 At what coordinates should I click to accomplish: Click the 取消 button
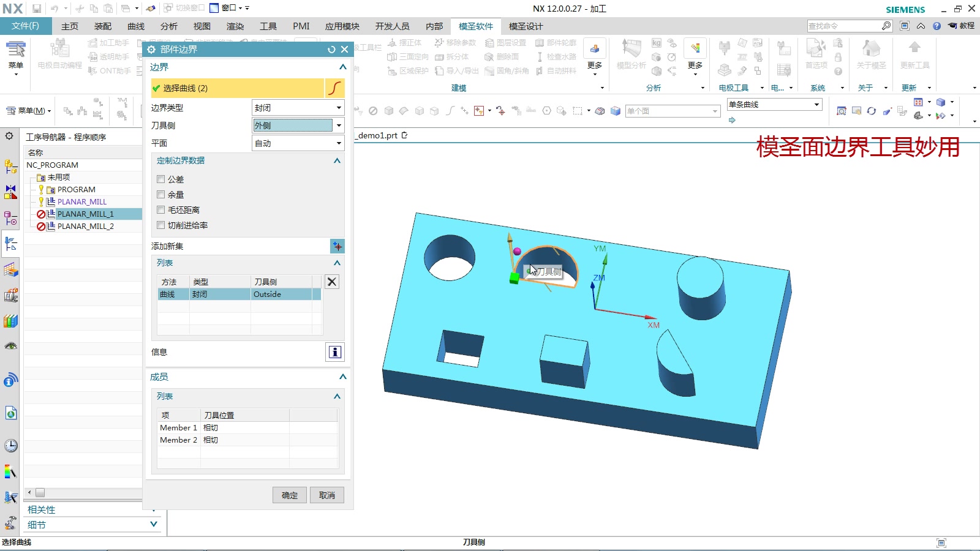327,495
